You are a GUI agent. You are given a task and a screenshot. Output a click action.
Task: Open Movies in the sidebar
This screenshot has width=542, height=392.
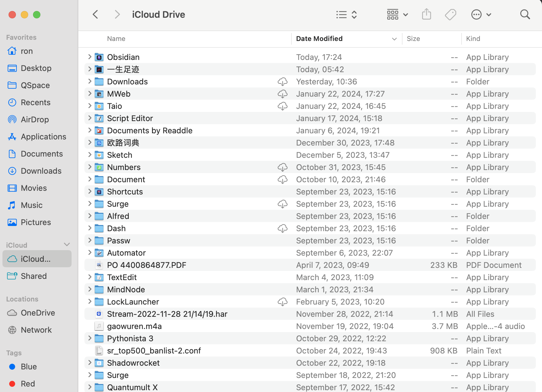point(37,188)
